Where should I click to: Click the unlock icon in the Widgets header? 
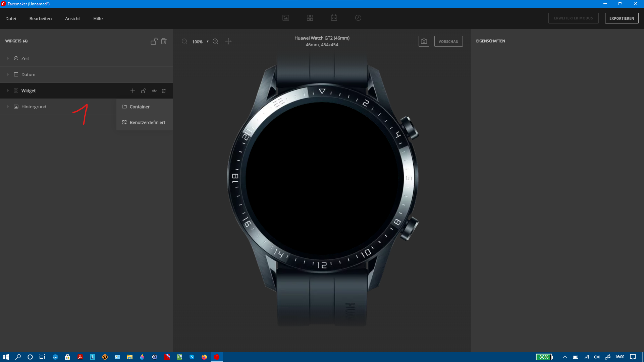click(154, 41)
